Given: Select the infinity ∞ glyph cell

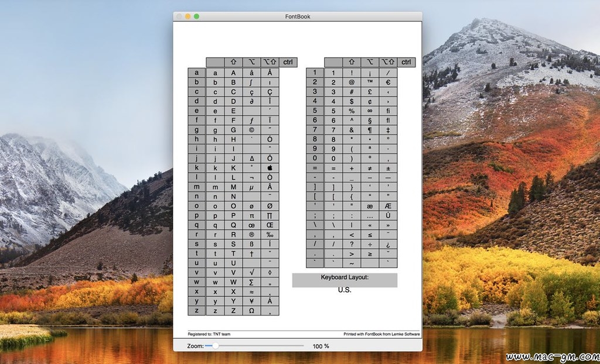Looking at the screenshot, I should [370, 111].
